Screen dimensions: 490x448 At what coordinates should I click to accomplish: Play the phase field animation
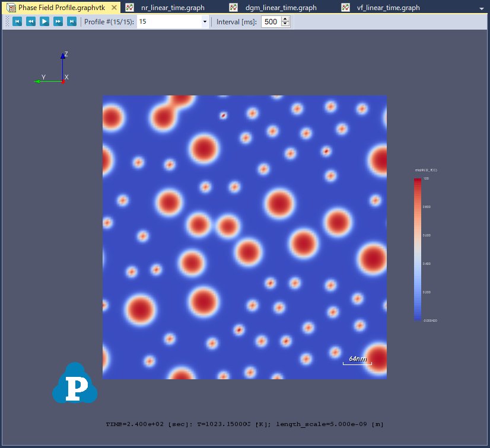click(44, 21)
